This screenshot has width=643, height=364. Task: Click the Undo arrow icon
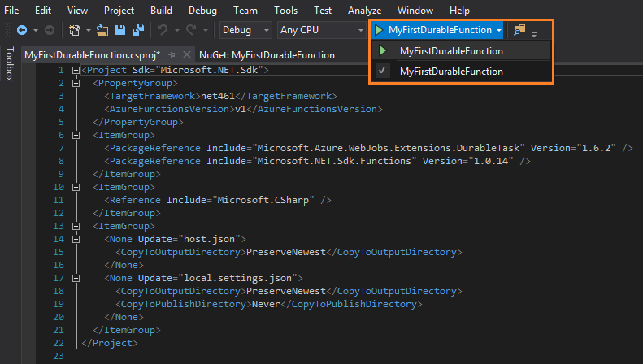tap(163, 30)
